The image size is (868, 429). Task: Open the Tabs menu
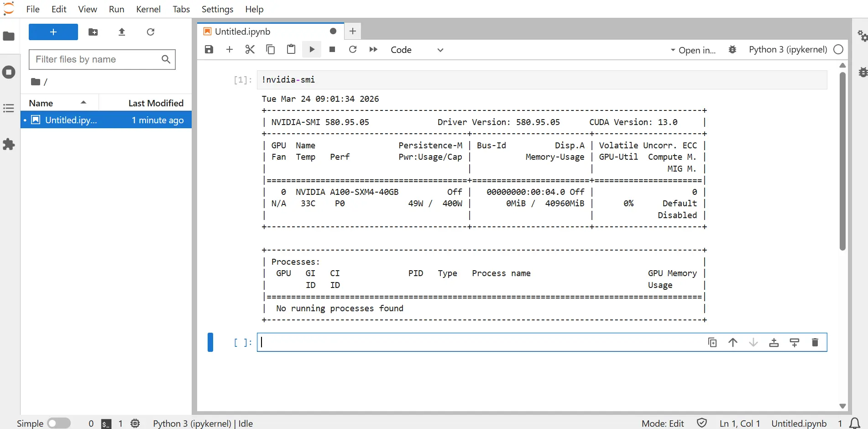pyautogui.click(x=181, y=9)
